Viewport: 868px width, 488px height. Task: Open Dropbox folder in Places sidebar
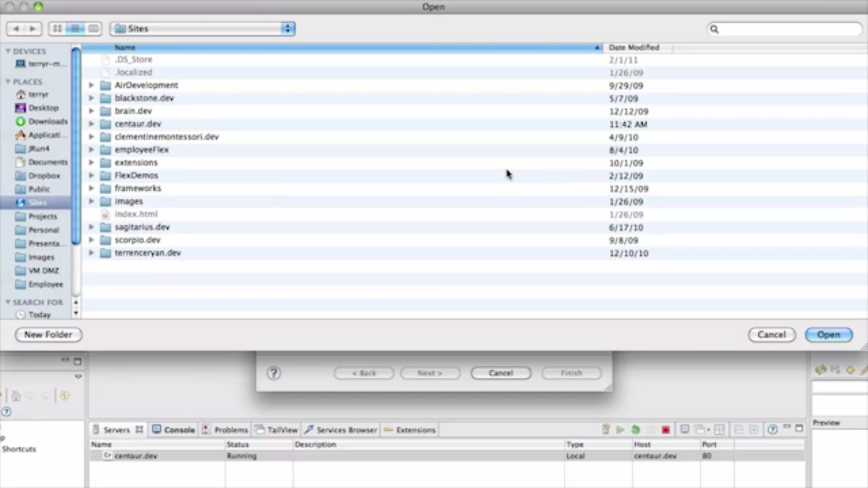[44, 176]
